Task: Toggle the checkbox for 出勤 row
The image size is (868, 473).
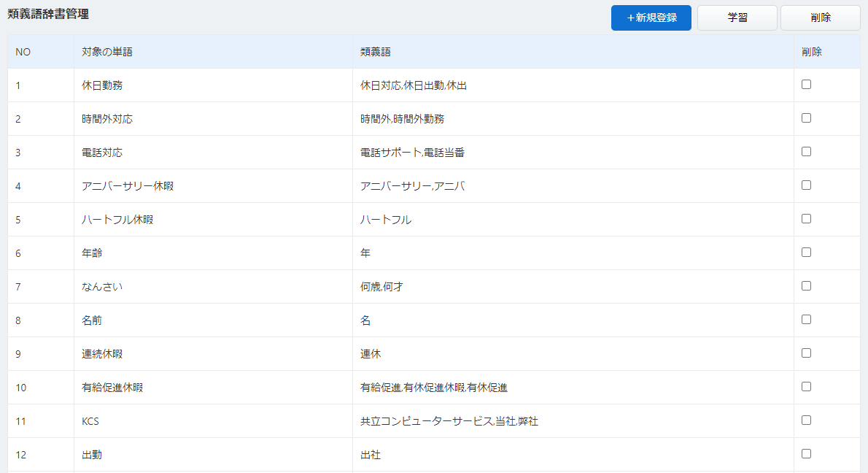Action: tap(806, 454)
